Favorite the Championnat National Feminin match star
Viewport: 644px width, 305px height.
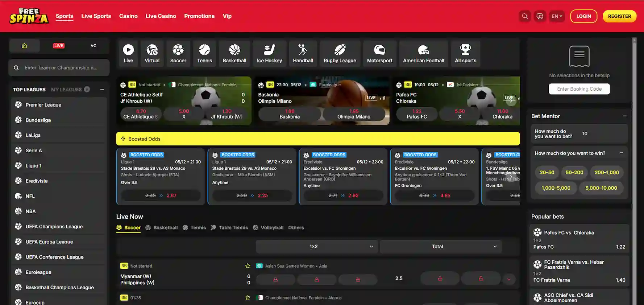tap(248, 298)
